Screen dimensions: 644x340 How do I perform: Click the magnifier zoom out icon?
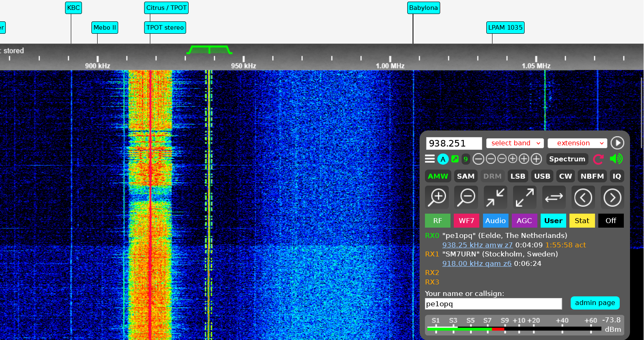click(x=466, y=197)
